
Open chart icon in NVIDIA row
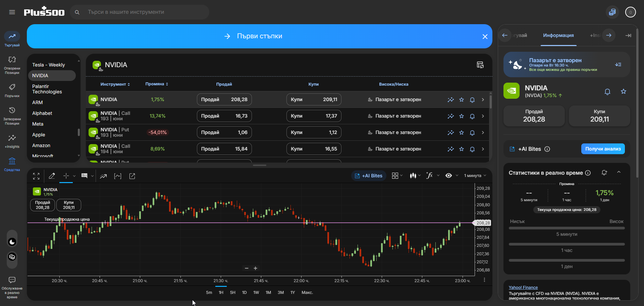click(451, 100)
